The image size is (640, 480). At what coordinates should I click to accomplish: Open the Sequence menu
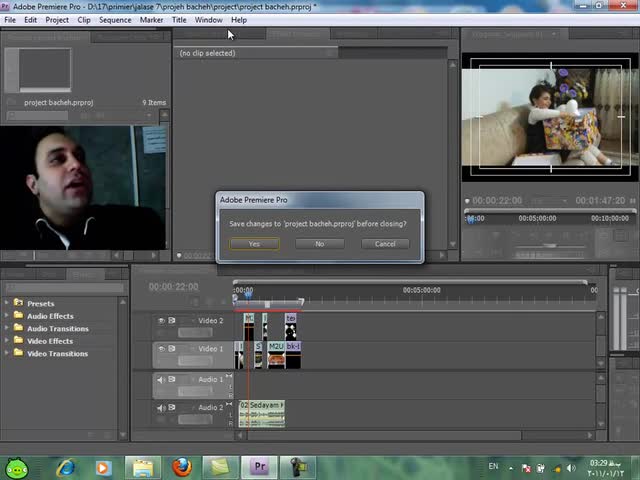coord(115,20)
